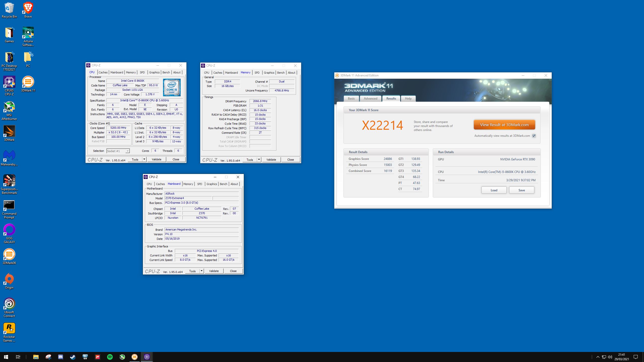Open Steam from the taskbar

[x=73, y=357]
